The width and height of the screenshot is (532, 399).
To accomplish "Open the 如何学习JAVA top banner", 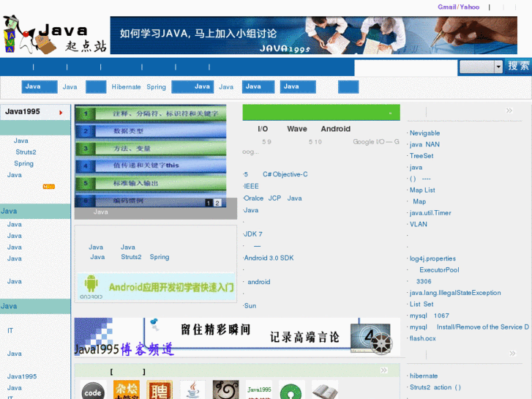I will pos(313,35).
